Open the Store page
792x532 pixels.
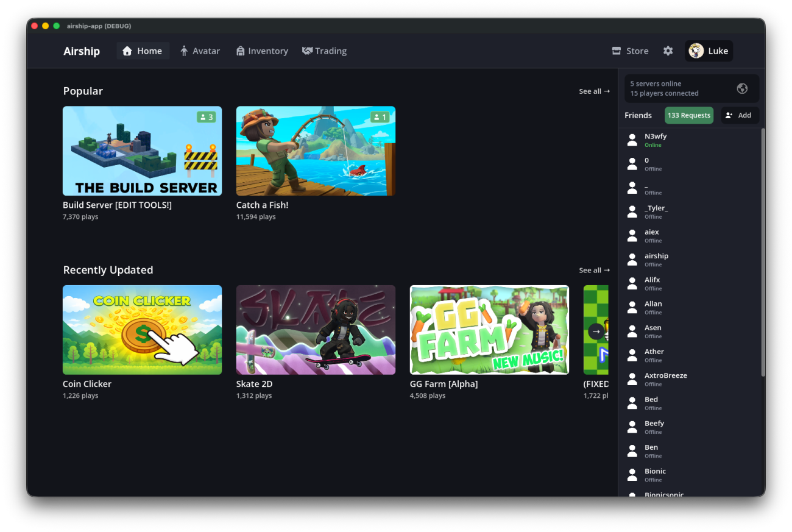(631, 51)
